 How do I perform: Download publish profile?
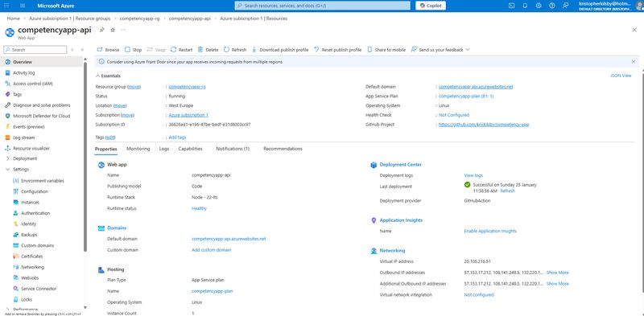click(x=280, y=50)
